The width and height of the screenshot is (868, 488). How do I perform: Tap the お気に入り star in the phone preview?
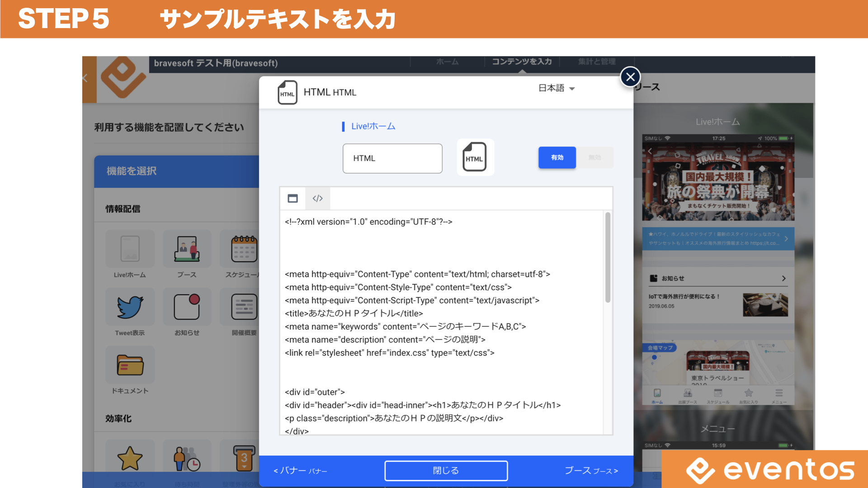tap(748, 396)
